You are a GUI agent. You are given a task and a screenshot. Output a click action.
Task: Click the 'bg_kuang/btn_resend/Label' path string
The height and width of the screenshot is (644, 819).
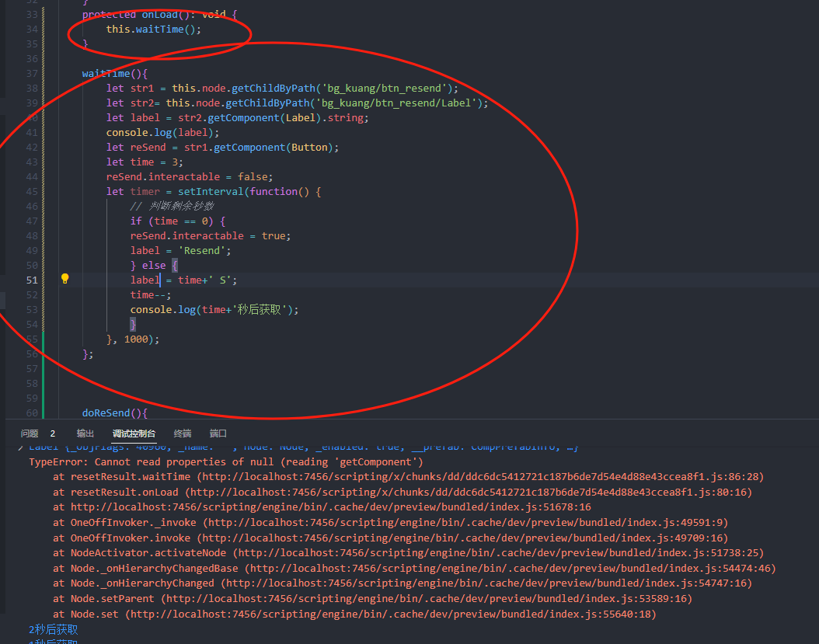tap(396, 103)
